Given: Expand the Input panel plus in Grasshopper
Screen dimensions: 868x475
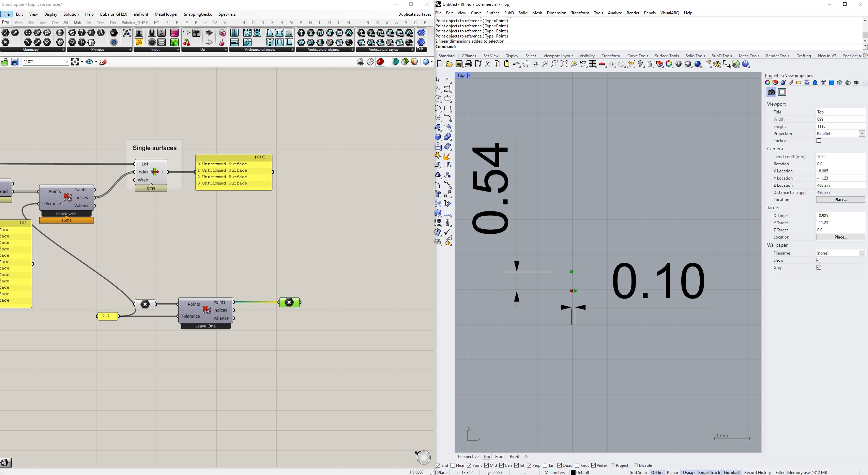Looking at the screenshot, I should pos(178,50).
